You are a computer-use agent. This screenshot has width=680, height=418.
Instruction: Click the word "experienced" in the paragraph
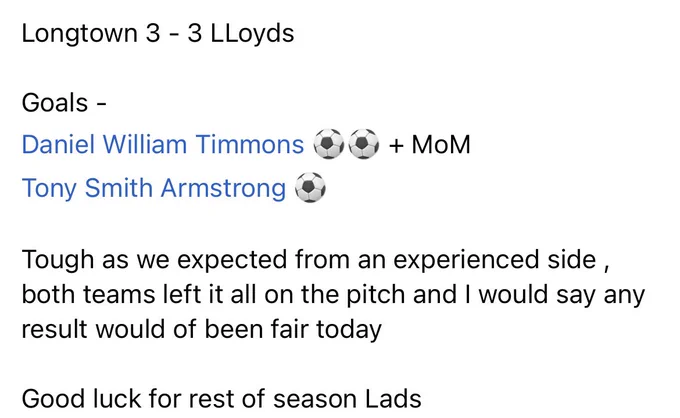pyautogui.click(x=466, y=260)
